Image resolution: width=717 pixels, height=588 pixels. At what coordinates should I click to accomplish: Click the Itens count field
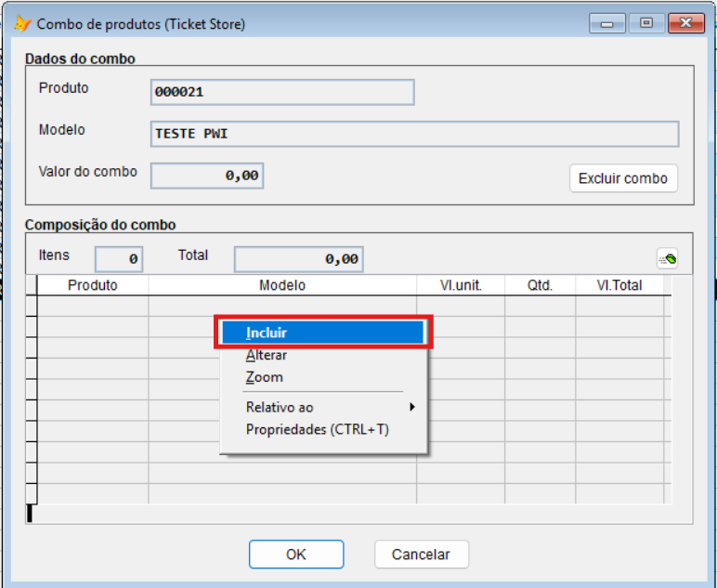[119, 259]
